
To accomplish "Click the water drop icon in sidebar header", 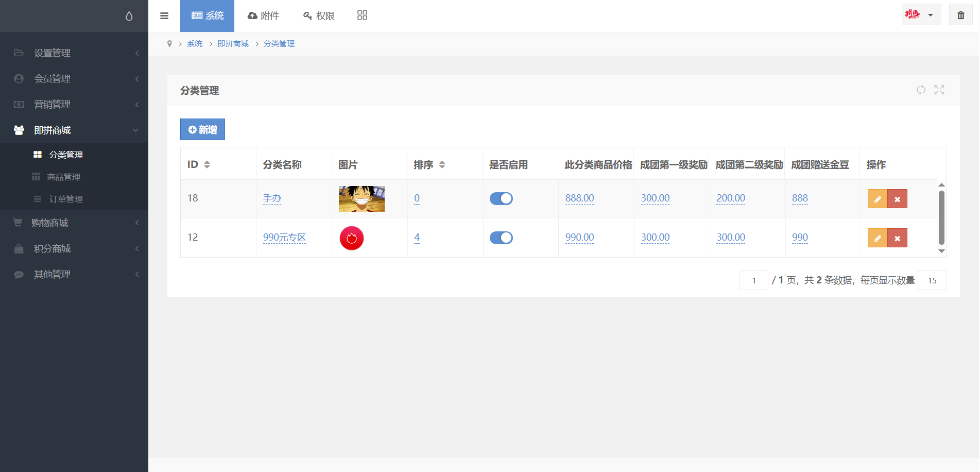I will (x=129, y=16).
